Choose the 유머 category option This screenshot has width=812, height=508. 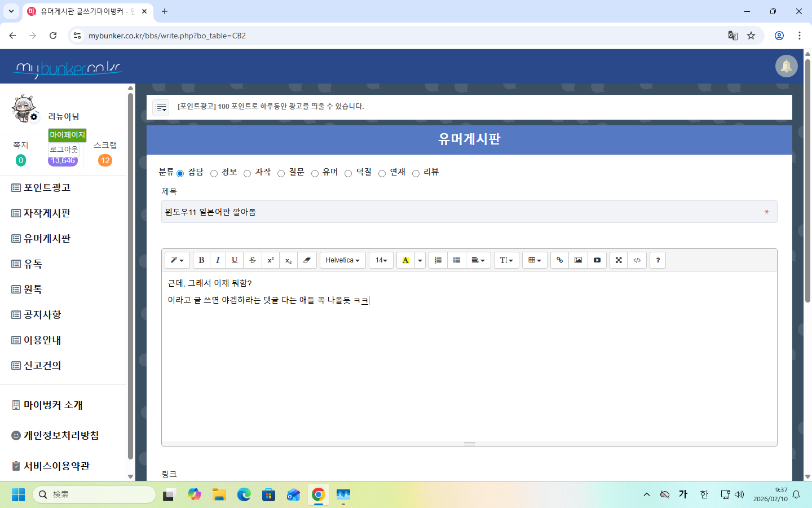[x=315, y=173]
